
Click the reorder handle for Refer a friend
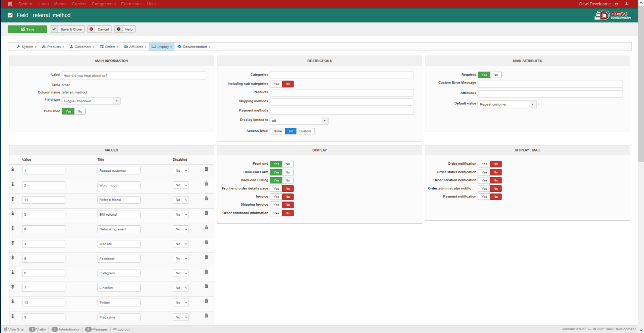[x=13, y=199]
